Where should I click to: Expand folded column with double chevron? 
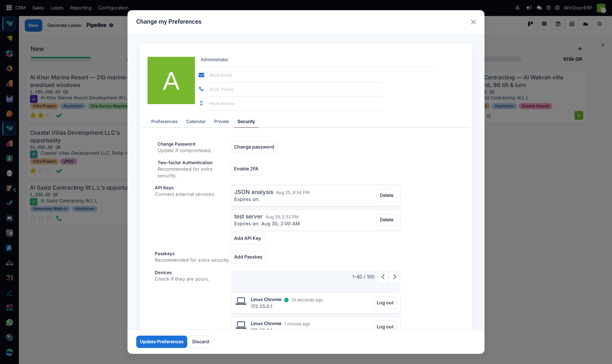[603, 45]
